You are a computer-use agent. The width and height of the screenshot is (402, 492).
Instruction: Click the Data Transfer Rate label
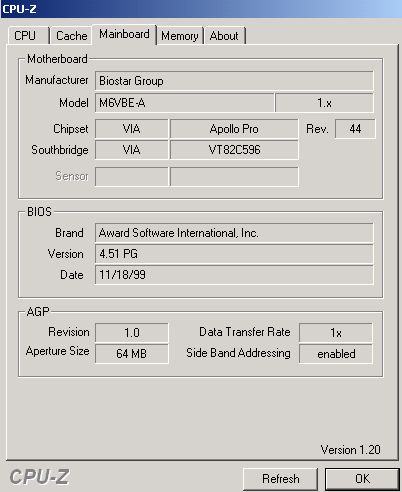tap(245, 332)
